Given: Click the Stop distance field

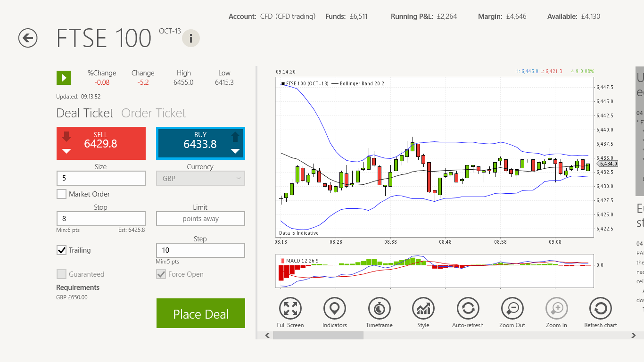Looking at the screenshot, I should [x=101, y=219].
